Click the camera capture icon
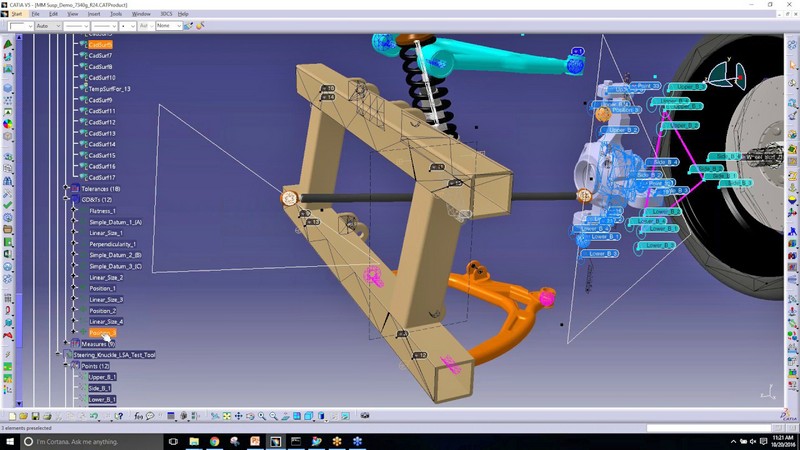 [x=365, y=416]
